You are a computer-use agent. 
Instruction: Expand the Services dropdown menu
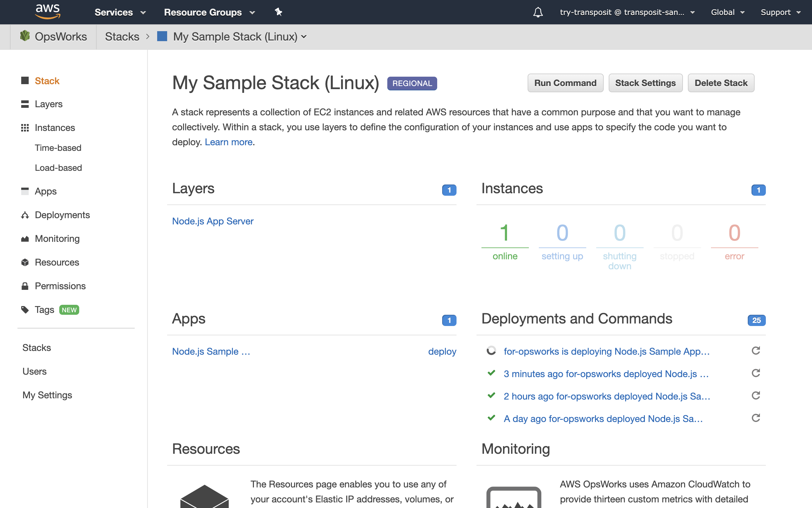120,12
